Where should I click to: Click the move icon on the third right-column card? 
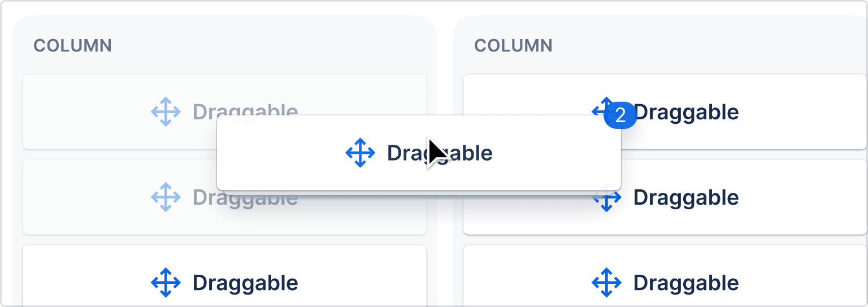click(606, 283)
